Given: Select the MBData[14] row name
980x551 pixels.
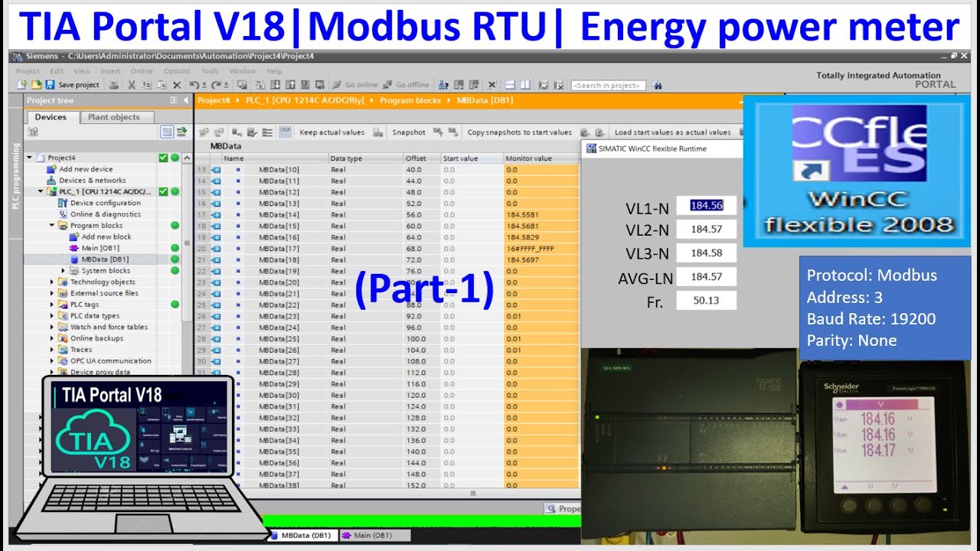Looking at the screenshot, I should click(x=279, y=215).
